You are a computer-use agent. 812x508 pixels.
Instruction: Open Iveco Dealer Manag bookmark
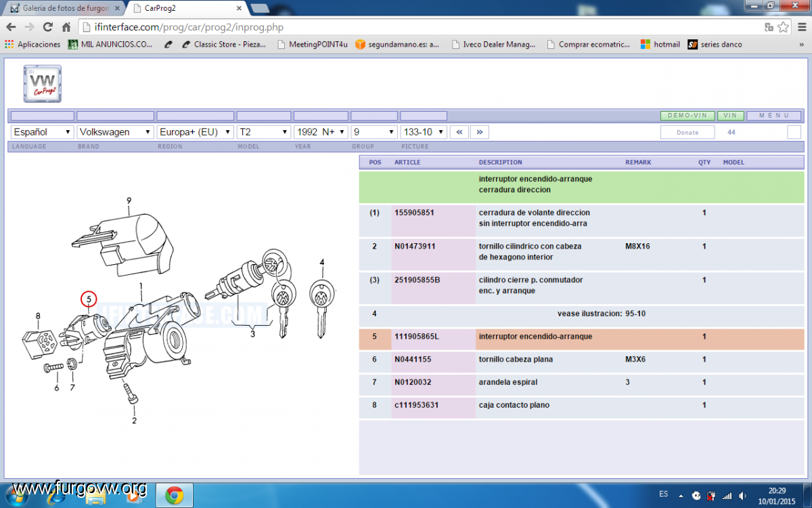click(493, 44)
